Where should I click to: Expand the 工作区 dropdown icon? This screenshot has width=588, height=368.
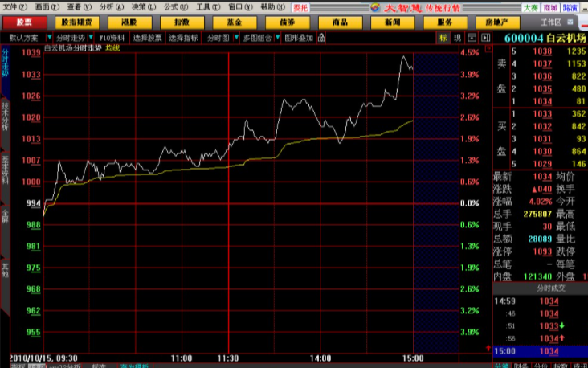570,22
